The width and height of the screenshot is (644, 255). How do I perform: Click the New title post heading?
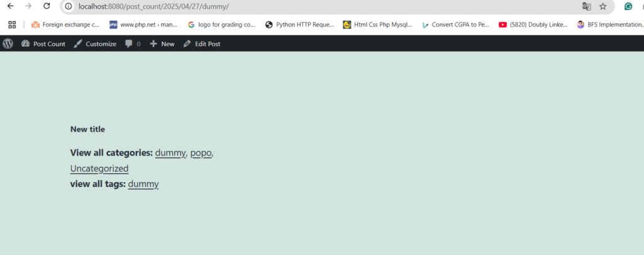(87, 129)
